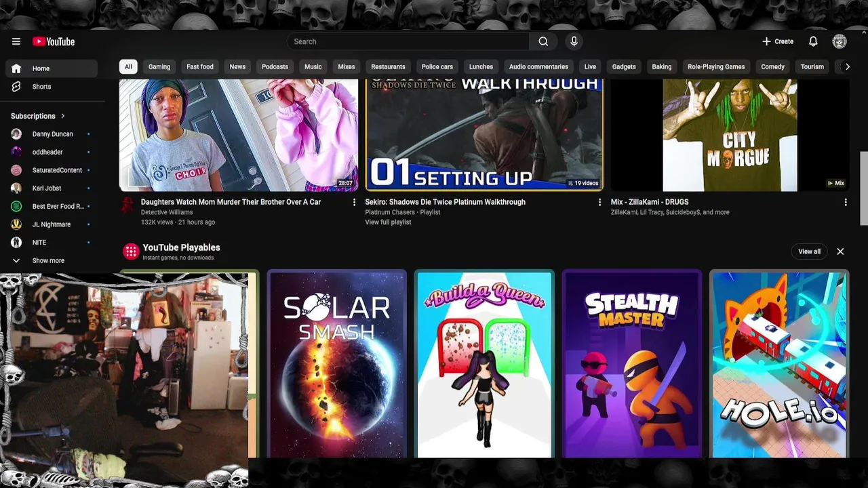This screenshot has width=868, height=488.
Task: Select the All filter chip
Action: click(x=128, y=66)
